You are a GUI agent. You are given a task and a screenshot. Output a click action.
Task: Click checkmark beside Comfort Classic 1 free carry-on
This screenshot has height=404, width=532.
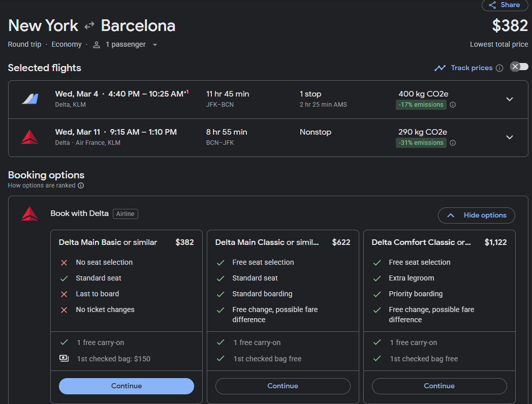[x=377, y=343]
